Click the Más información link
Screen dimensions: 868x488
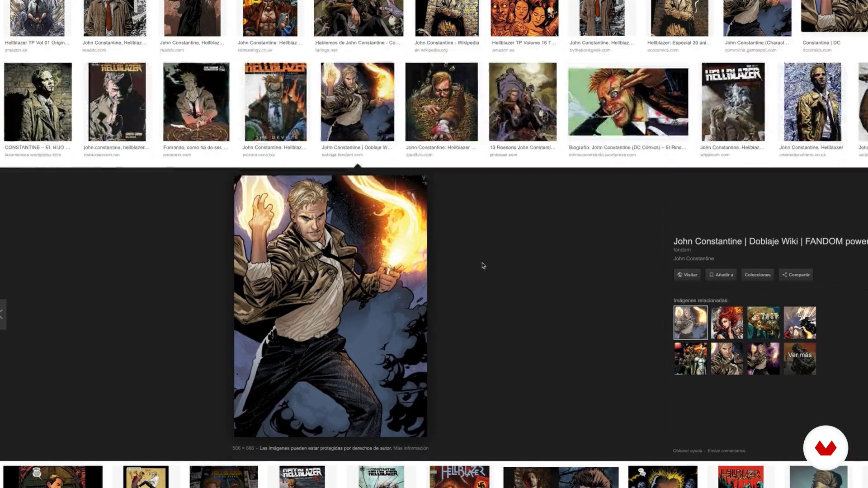tap(411, 448)
